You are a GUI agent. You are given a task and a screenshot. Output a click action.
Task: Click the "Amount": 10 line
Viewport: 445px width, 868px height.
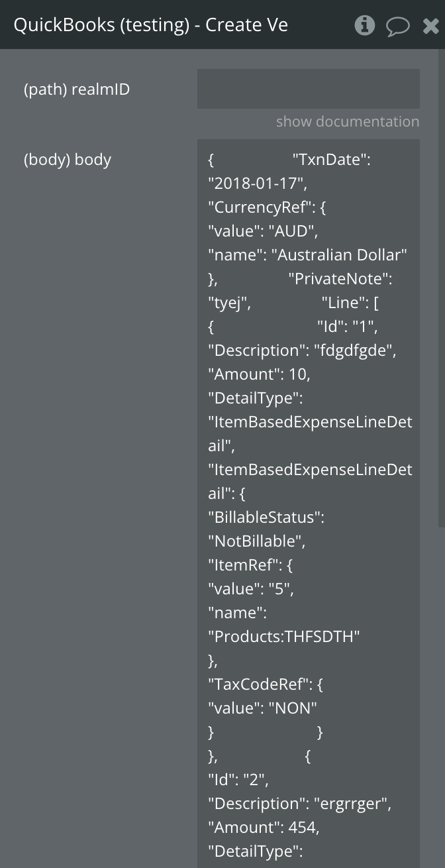(x=259, y=374)
